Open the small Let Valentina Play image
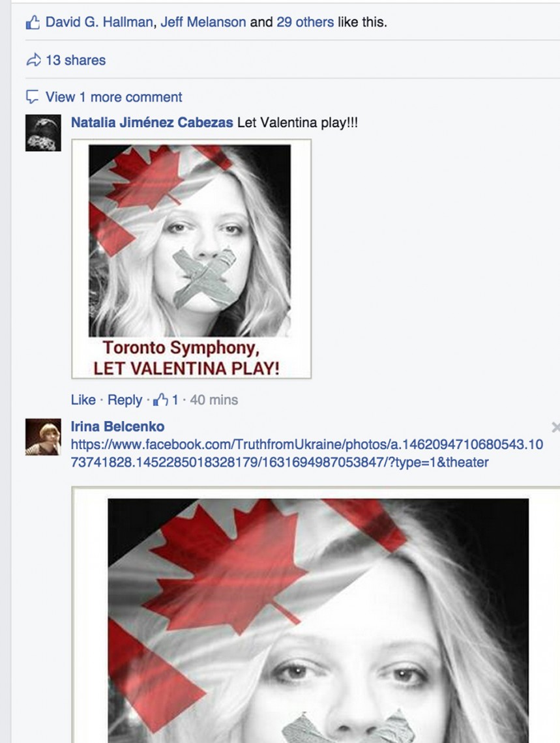Screen dimensions: 560x743 point(192,259)
